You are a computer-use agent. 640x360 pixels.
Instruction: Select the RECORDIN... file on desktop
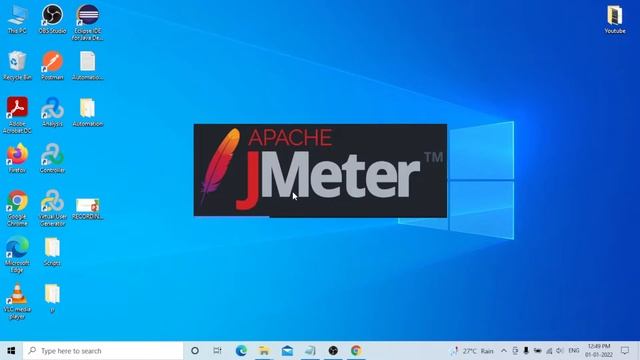tap(87, 209)
